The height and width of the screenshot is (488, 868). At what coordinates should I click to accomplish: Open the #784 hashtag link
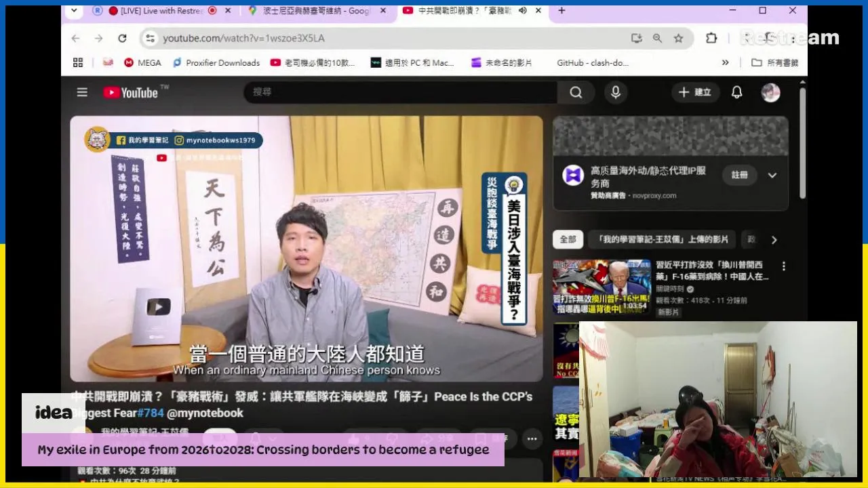tap(151, 413)
